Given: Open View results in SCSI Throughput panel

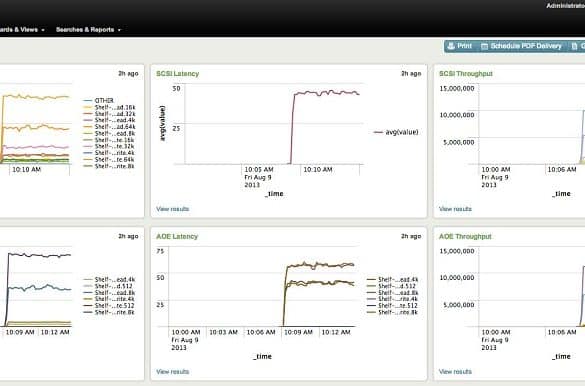Looking at the screenshot, I should 455,209.
